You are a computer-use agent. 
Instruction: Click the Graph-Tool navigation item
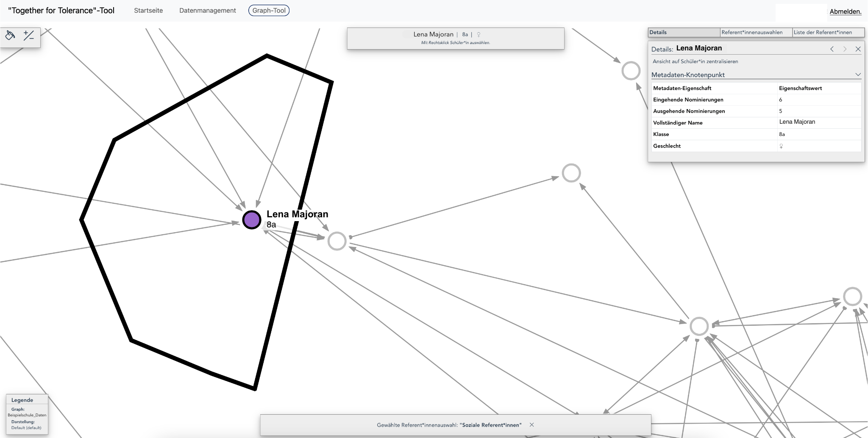point(269,11)
